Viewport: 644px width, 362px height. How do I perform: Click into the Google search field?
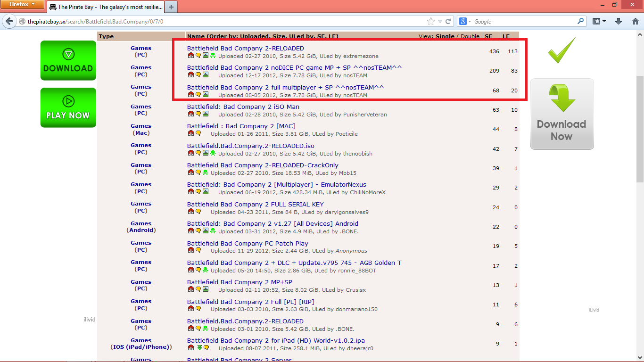tap(524, 22)
